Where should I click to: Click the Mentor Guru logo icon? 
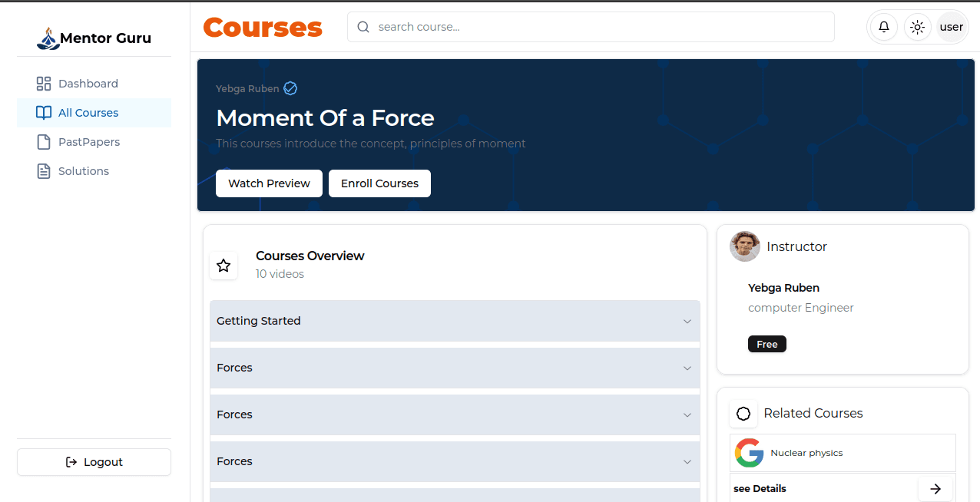[48, 38]
